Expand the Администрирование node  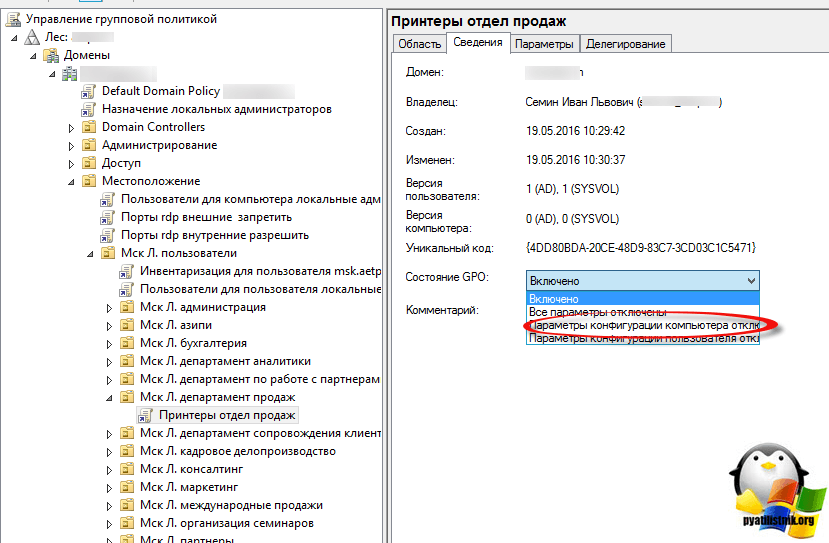[x=71, y=146]
